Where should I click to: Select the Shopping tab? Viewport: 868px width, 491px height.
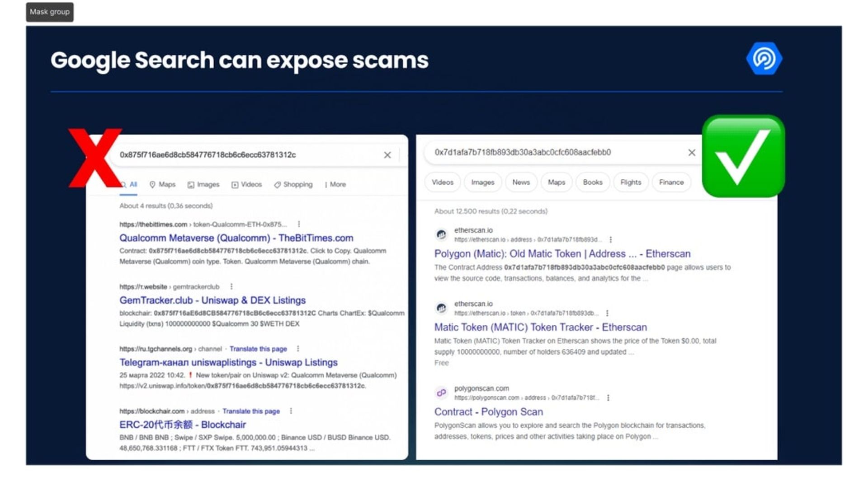pyautogui.click(x=293, y=184)
